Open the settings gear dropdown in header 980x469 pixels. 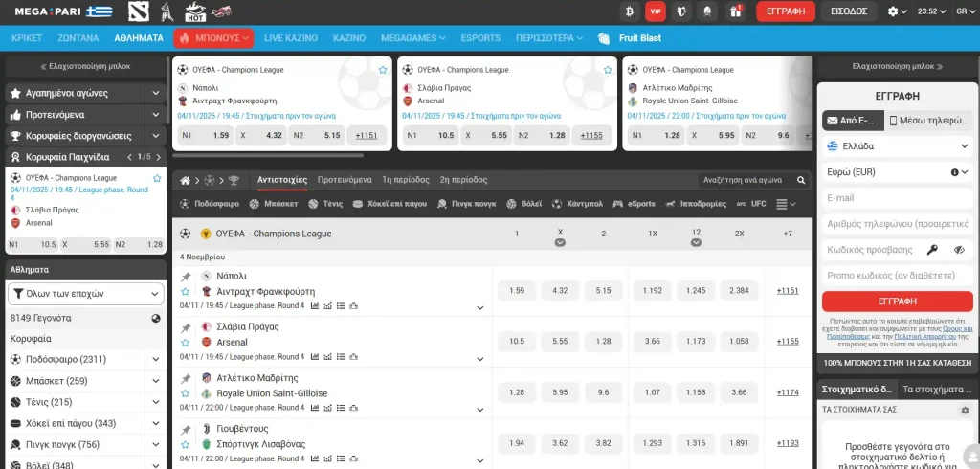pos(898,11)
